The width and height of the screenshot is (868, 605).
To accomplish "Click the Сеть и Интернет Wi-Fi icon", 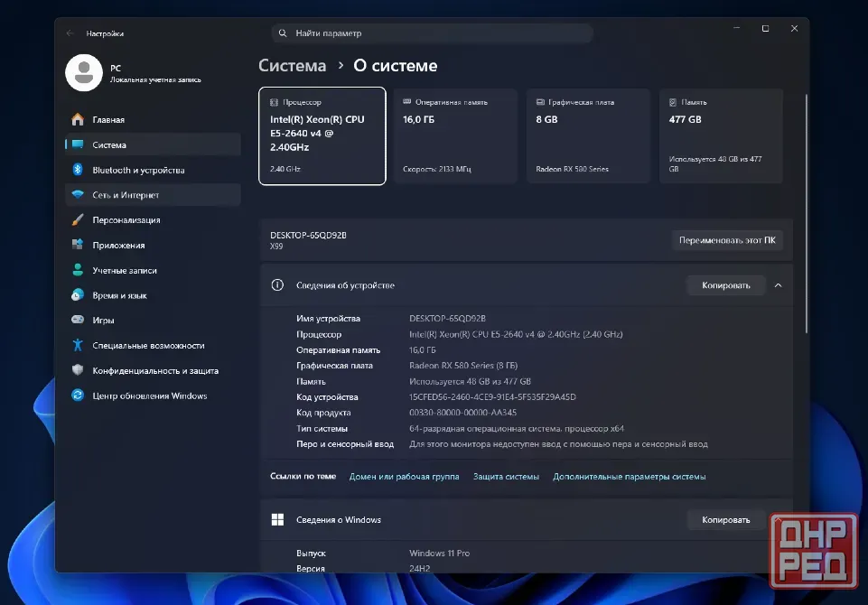I will tap(78, 195).
